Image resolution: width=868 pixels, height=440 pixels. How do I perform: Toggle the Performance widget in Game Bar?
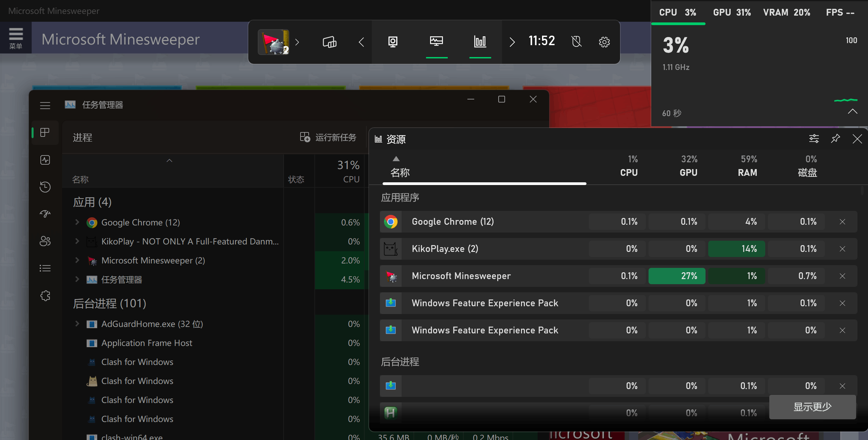coord(437,42)
